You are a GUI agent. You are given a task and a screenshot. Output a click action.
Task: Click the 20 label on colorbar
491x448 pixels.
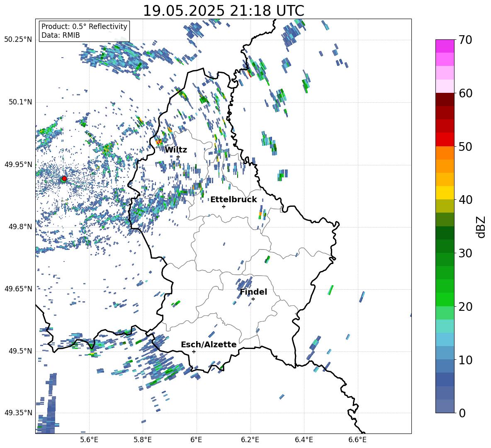tap(465, 307)
